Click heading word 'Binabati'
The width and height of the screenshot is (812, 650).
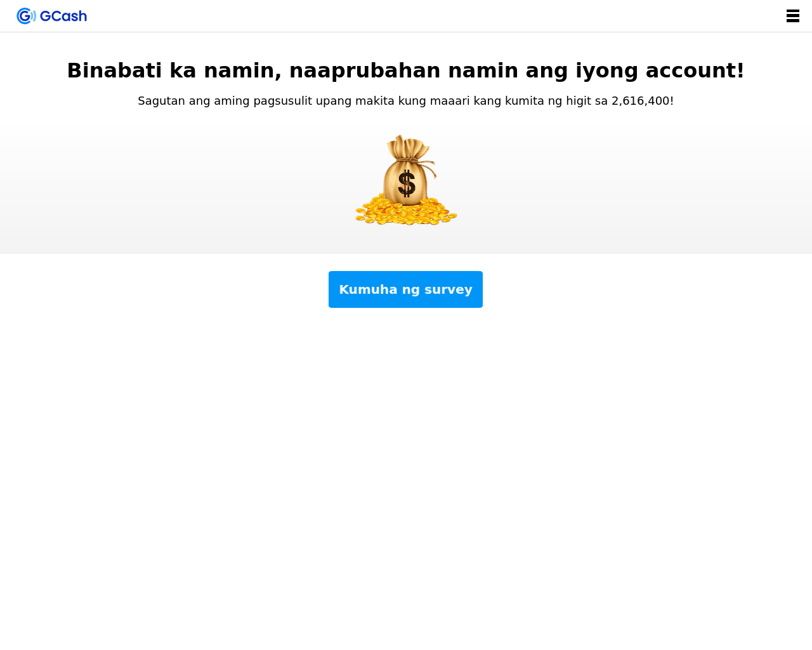(114, 70)
